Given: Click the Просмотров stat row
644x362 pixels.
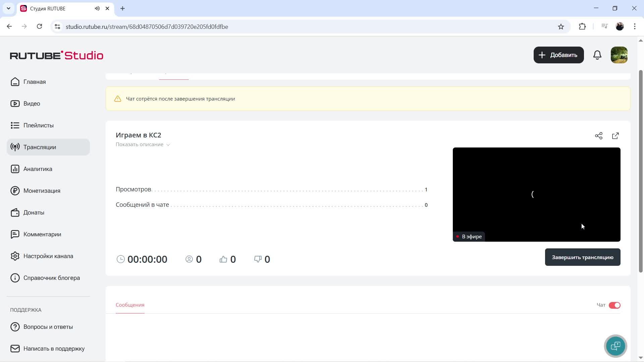Looking at the screenshot, I should 272,189.
